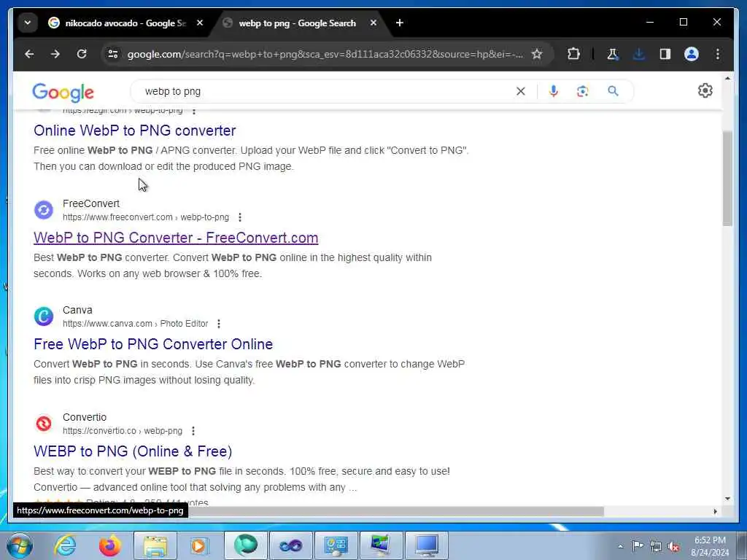Image resolution: width=747 pixels, height=560 pixels.
Task: Reload the current page
Action: 82,54
